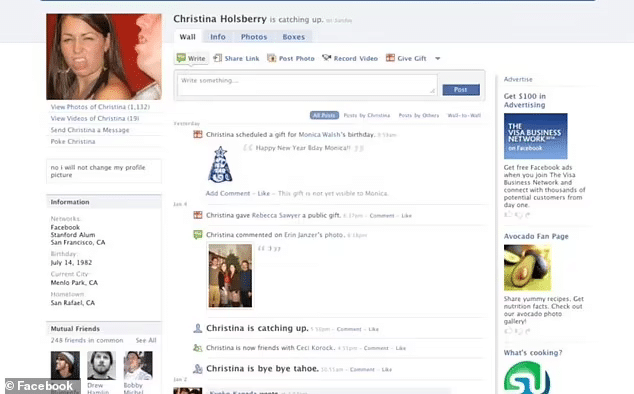
Task: Click status icon beside 'Christina is bye bye tahoe'
Action: coord(198,369)
